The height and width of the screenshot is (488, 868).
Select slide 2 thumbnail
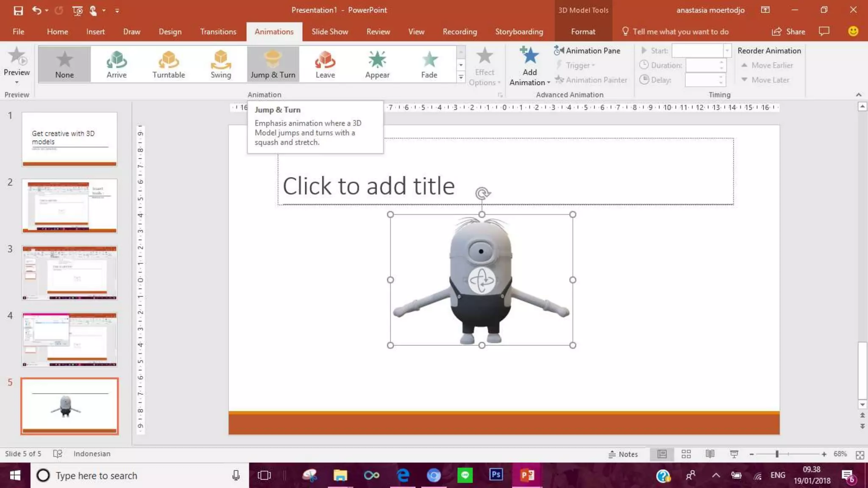point(70,206)
